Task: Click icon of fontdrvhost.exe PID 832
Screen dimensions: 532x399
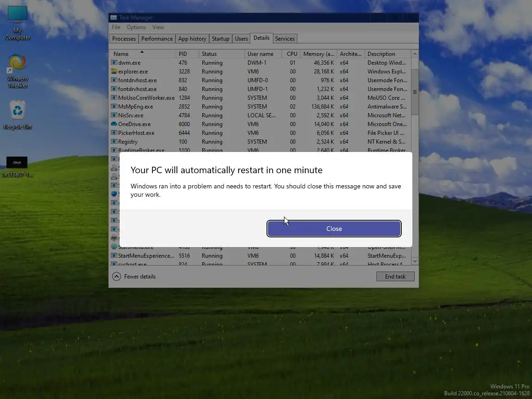Action: coord(114,80)
